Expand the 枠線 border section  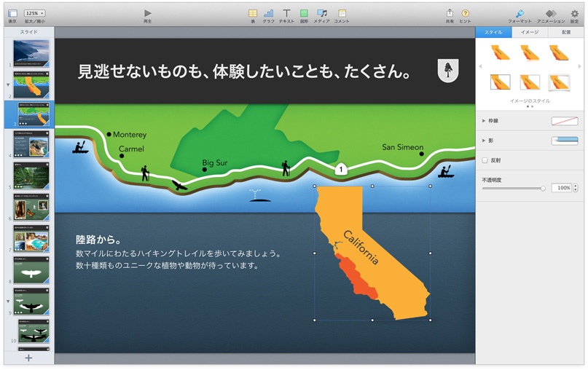pos(484,121)
